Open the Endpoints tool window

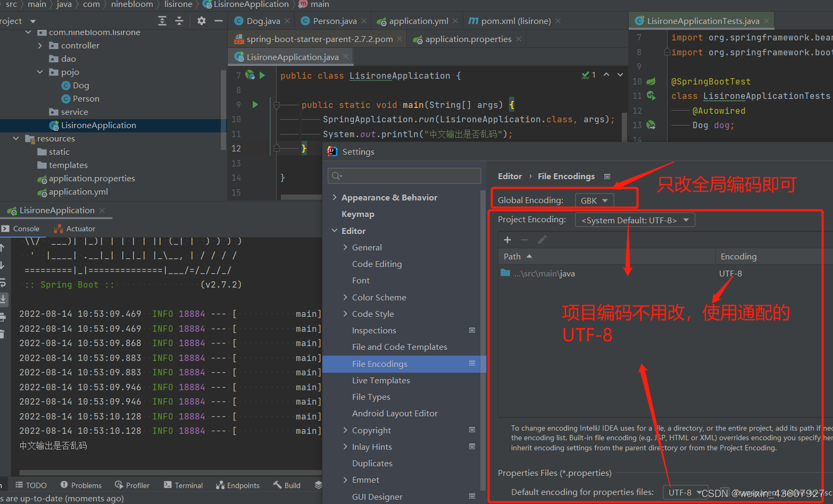point(238,485)
